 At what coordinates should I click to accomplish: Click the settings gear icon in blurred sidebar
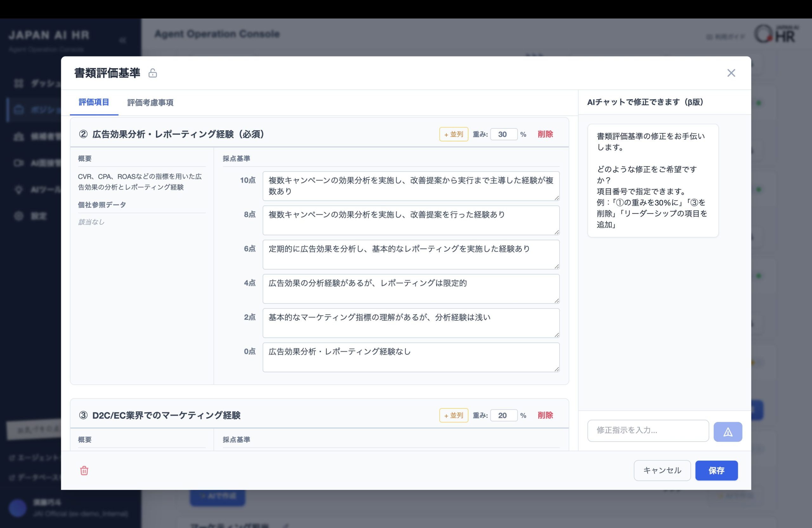click(19, 216)
